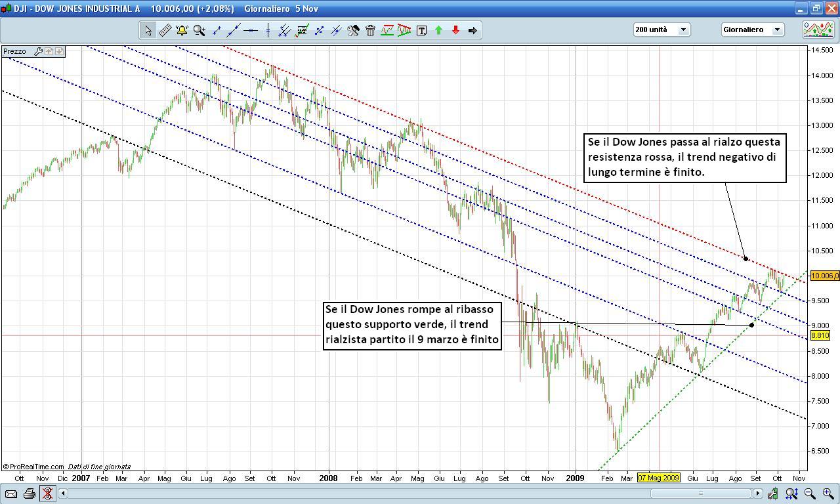The image size is (840, 504).
Task: Move Prezzo panel down arrow
Action: [x=59, y=51]
